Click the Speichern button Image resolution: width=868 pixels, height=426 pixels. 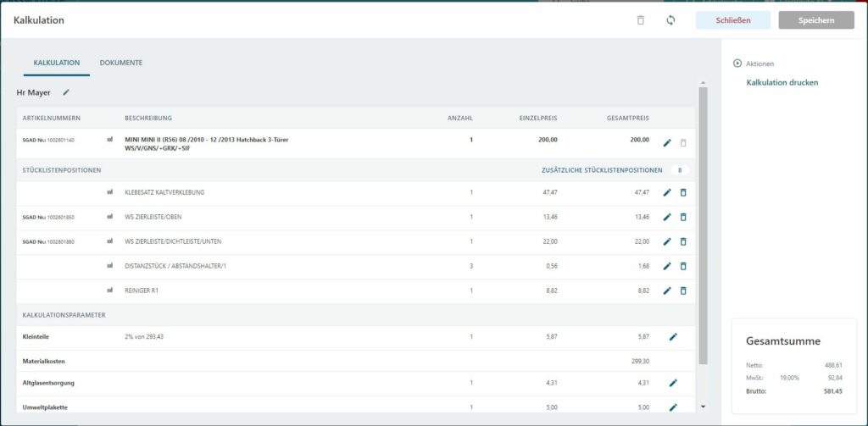coord(815,20)
